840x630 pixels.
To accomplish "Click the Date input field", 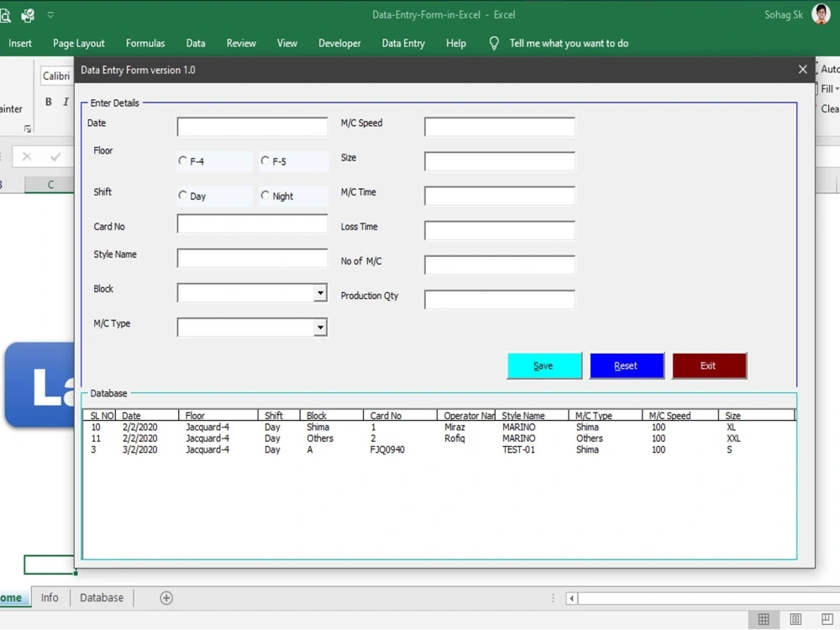I will [x=252, y=127].
